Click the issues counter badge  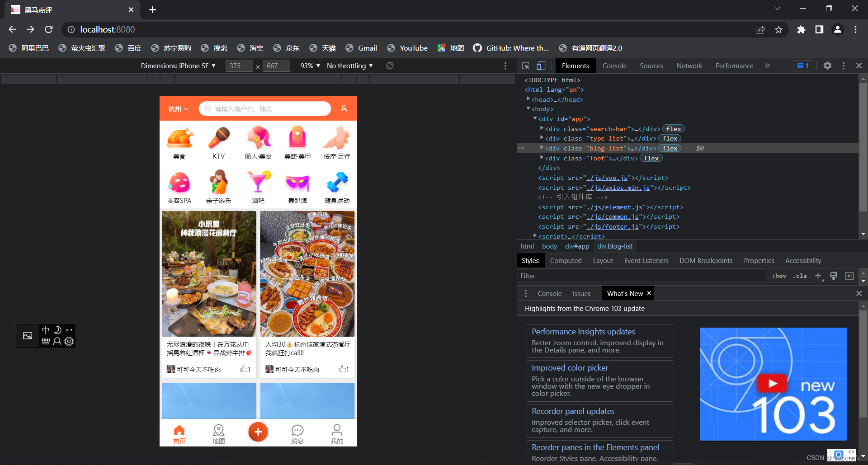tap(803, 66)
